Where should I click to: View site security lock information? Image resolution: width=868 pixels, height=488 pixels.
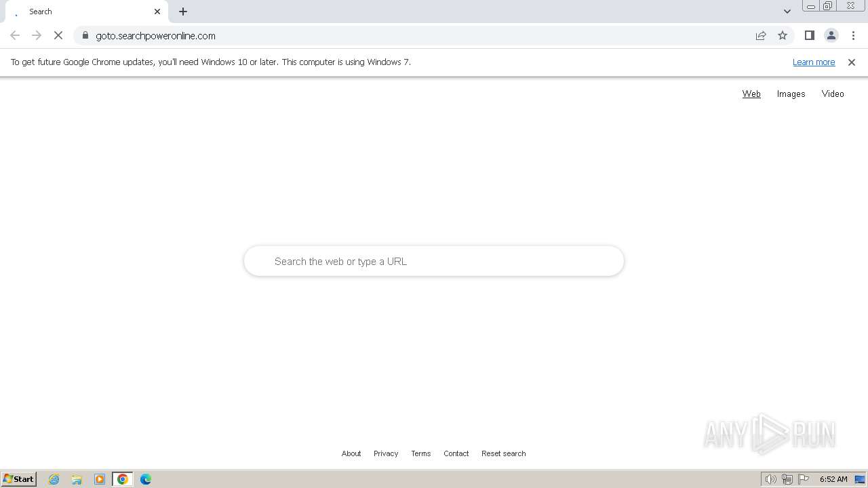click(85, 35)
